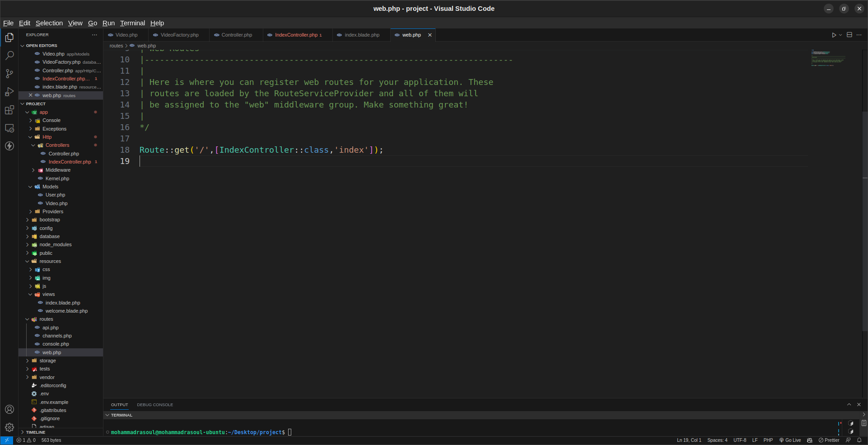The height and width of the screenshot is (445, 868).
Task: Switch to the index.blade.php editor tab
Action: (362, 35)
